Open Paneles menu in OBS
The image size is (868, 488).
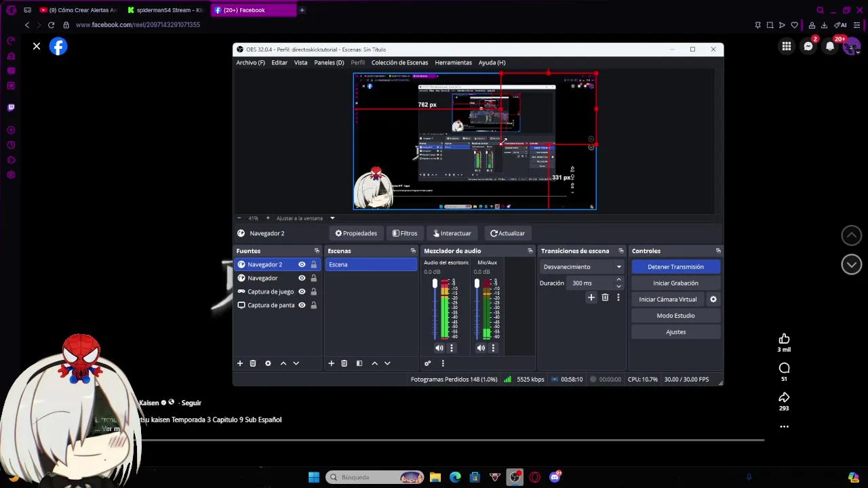[329, 62]
